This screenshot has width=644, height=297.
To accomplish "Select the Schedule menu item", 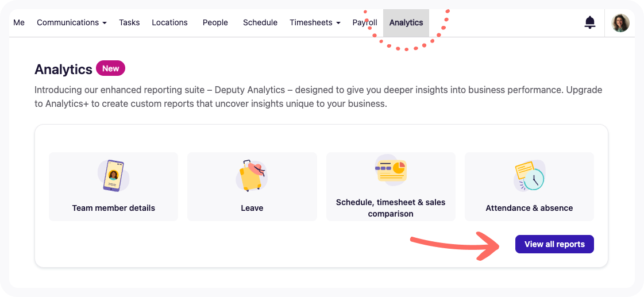I will (x=260, y=22).
